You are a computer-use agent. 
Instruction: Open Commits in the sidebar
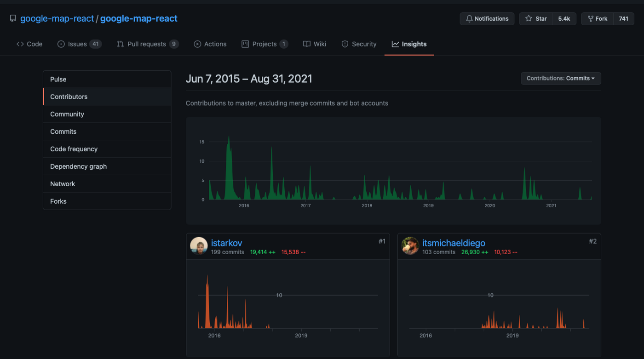point(107,131)
